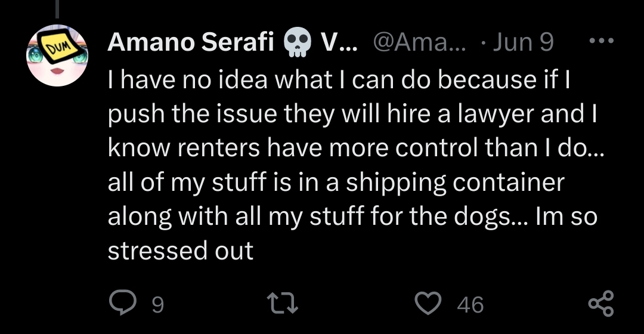Viewport: 644px width, 334px height.
Task: Like the tweet with the heart icon
Action: [x=428, y=303]
